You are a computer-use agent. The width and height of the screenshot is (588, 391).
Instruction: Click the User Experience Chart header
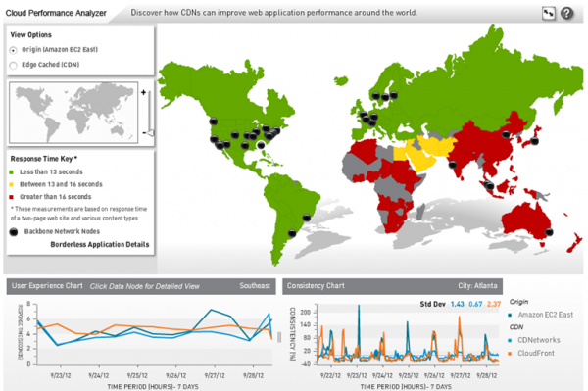[x=47, y=286]
